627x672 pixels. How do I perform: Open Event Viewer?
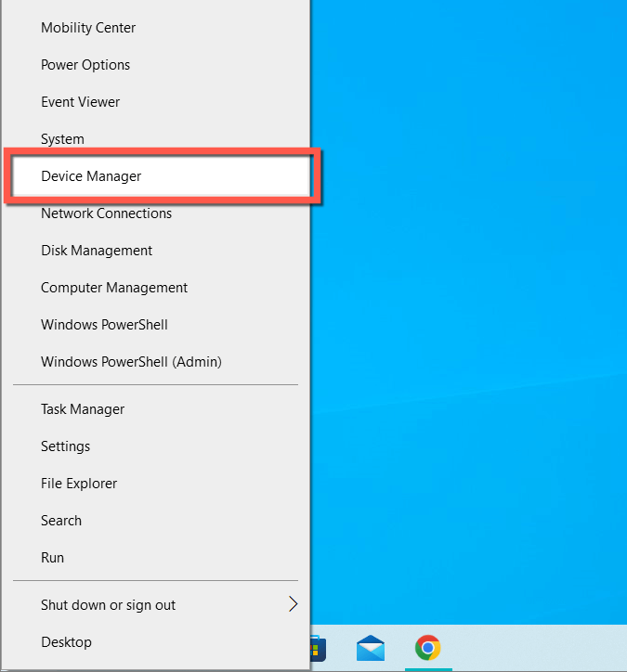click(156, 102)
